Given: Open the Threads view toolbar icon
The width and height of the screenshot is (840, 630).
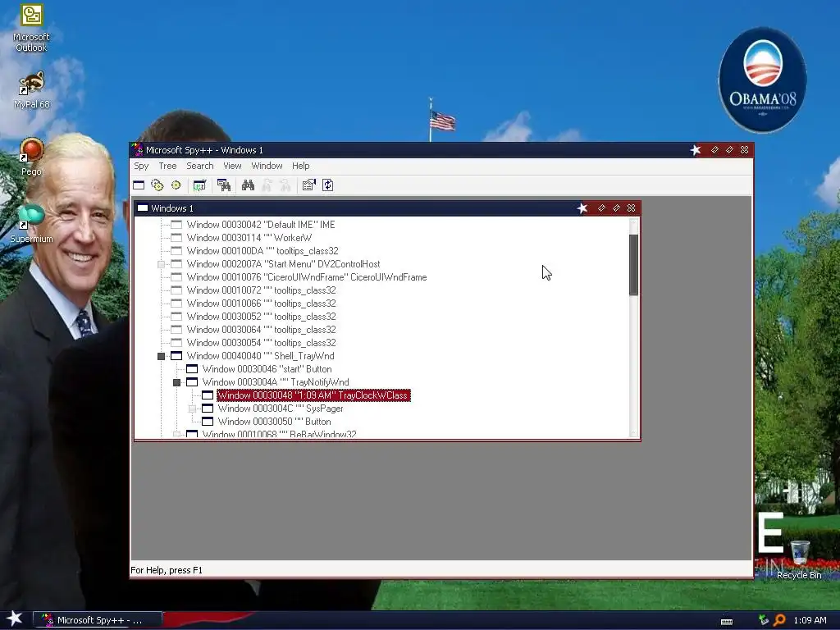Looking at the screenshot, I should [x=176, y=185].
